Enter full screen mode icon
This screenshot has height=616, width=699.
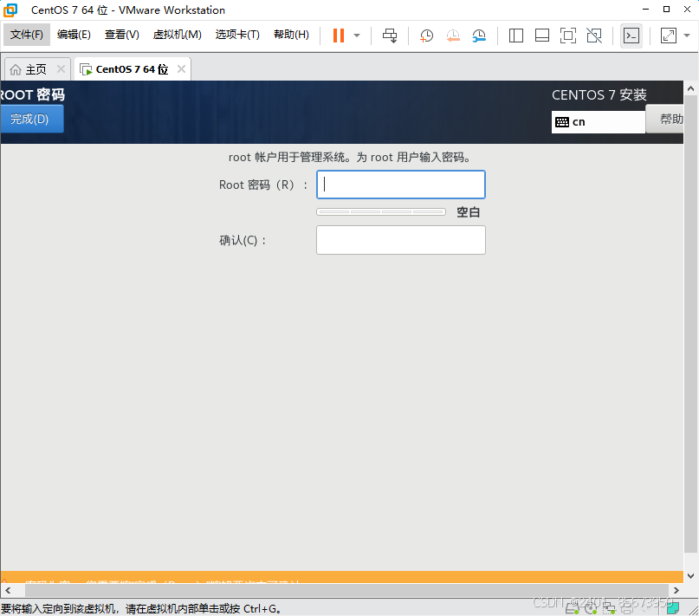coord(568,36)
